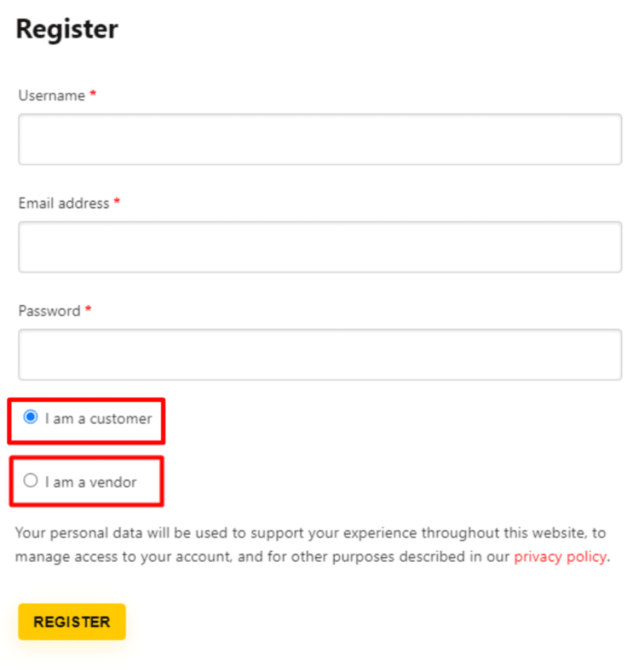This screenshot has width=639, height=672.
Task: Click the word "customer" in the first option
Action: click(x=121, y=419)
